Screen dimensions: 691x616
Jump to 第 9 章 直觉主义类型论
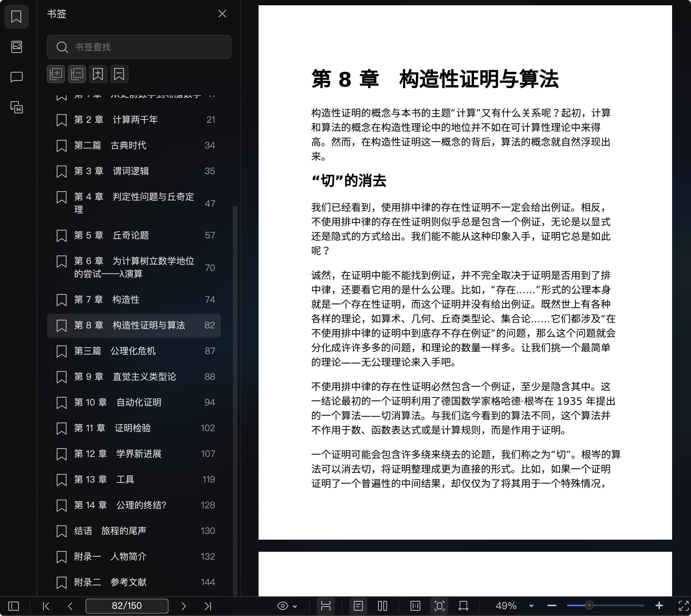[x=134, y=377]
